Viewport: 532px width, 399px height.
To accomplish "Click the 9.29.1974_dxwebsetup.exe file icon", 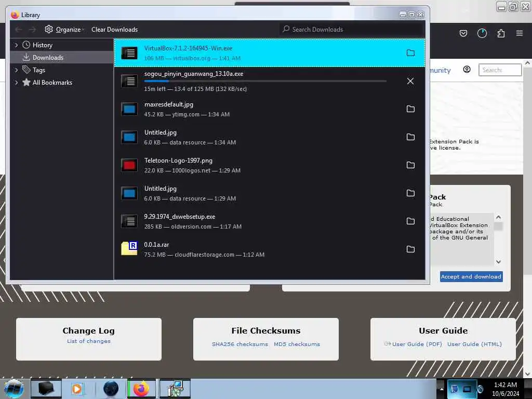I will [129, 221].
